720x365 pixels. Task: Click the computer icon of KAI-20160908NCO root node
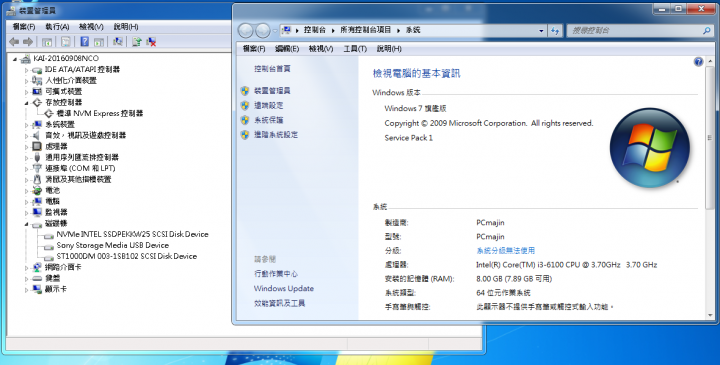26,59
